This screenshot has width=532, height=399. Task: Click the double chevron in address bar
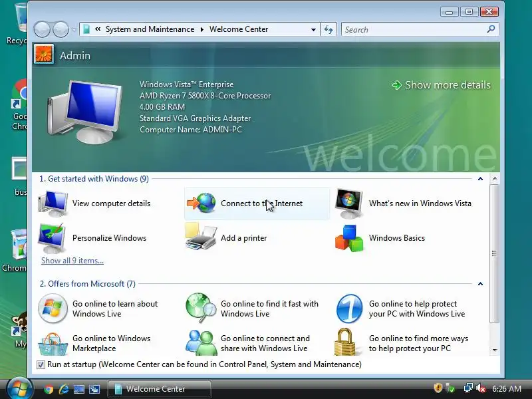tap(98, 29)
